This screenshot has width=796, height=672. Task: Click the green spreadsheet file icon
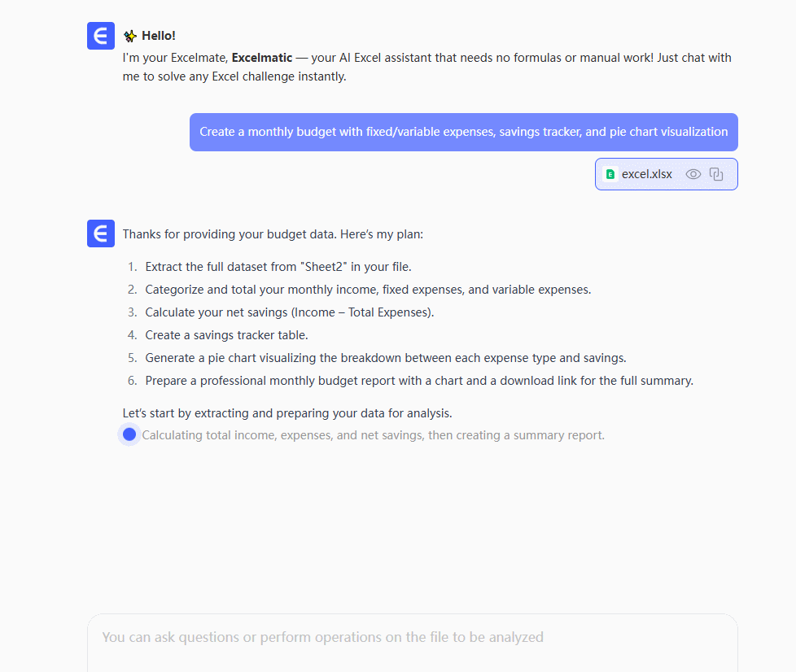pyautogui.click(x=610, y=174)
